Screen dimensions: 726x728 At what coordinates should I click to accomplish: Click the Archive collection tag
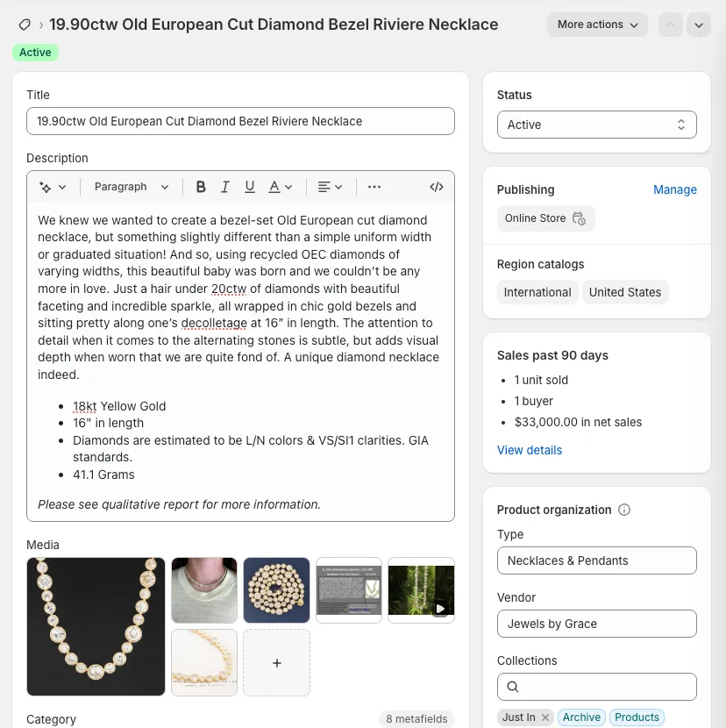point(581,717)
